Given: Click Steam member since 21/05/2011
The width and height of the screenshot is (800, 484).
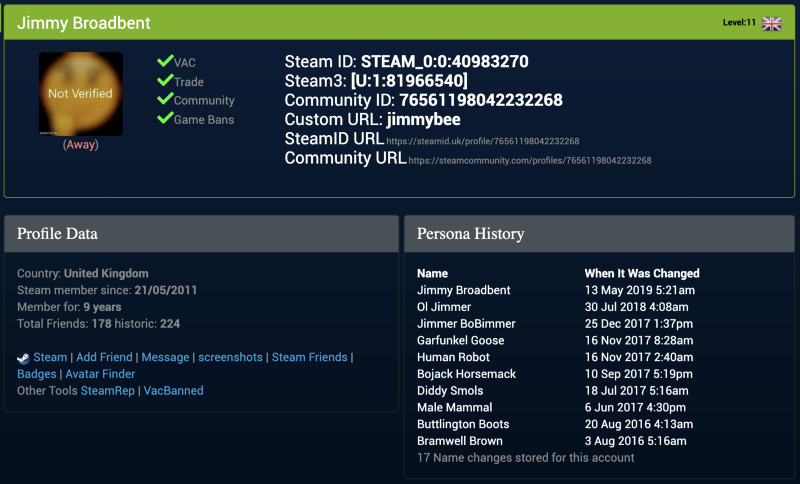Looking at the screenshot, I should tap(107, 290).
